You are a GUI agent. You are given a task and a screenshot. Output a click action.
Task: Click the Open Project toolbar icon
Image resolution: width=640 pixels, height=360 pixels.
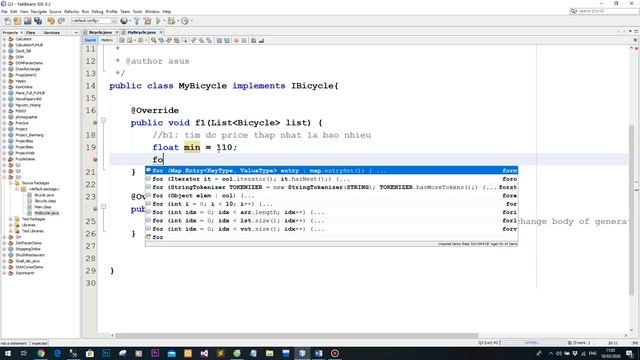[27, 21]
